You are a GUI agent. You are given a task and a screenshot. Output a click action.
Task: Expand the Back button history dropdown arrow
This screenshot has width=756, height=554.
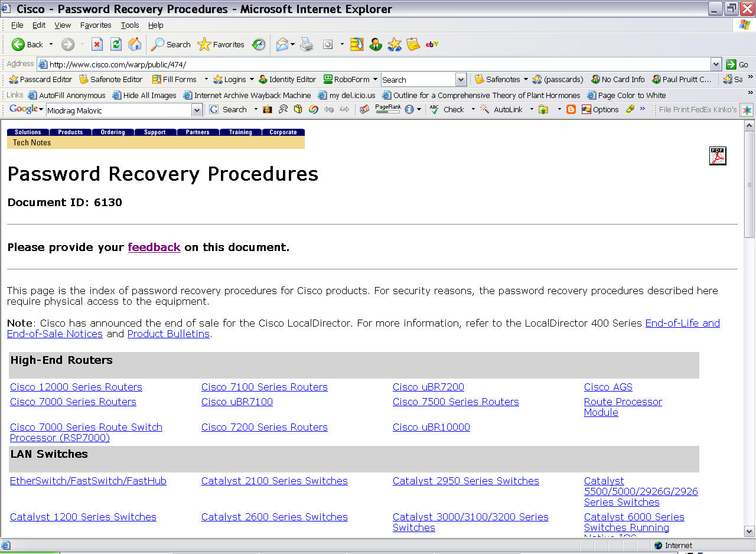(x=51, y=44)
